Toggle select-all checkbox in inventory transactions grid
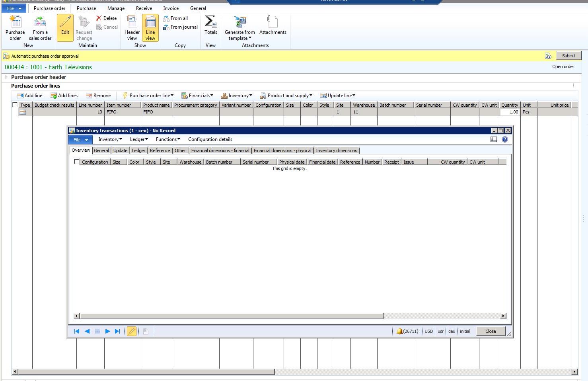This screenshot has width=588, height=381. pos(77,162)
